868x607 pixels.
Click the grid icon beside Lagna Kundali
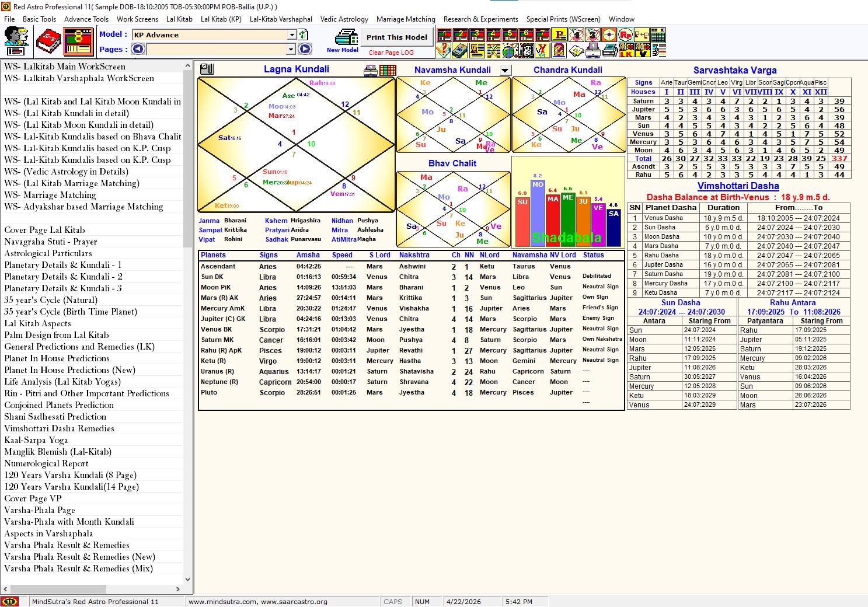[x=388, y=71]
